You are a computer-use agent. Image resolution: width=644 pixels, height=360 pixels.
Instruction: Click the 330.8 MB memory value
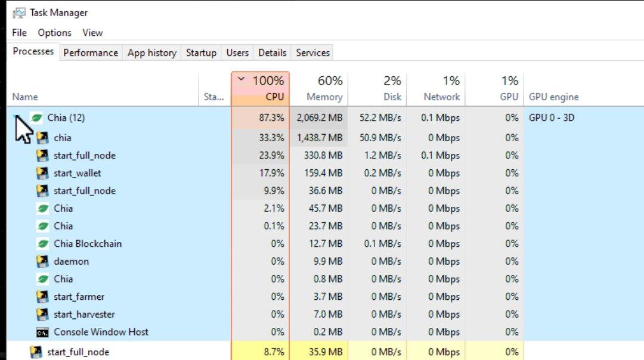323,156
